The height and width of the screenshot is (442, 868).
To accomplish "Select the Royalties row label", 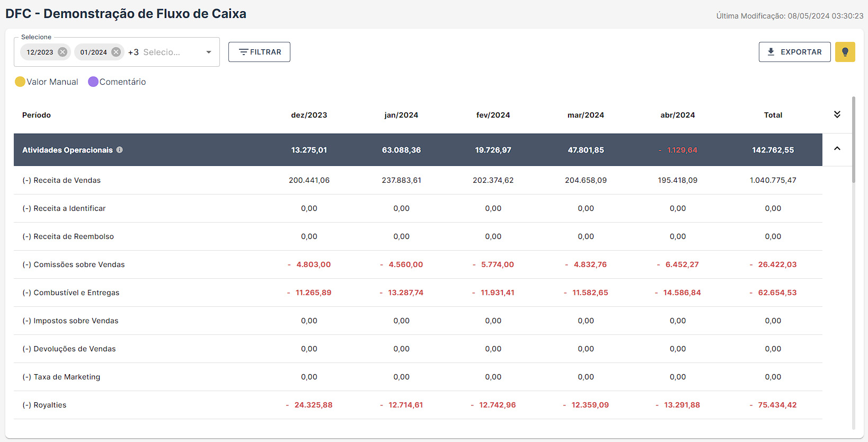I will click(x=50, y=405).
